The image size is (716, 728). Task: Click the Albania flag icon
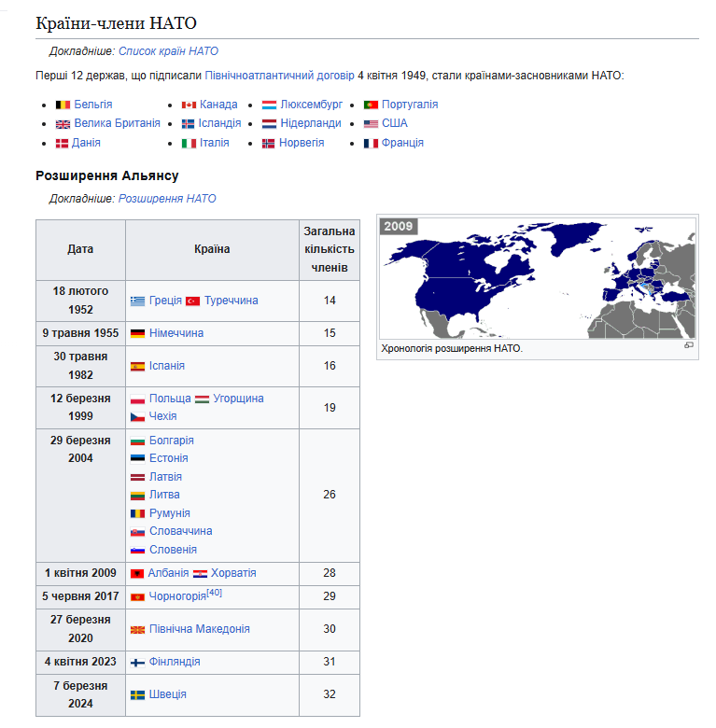tap(137, 574)
